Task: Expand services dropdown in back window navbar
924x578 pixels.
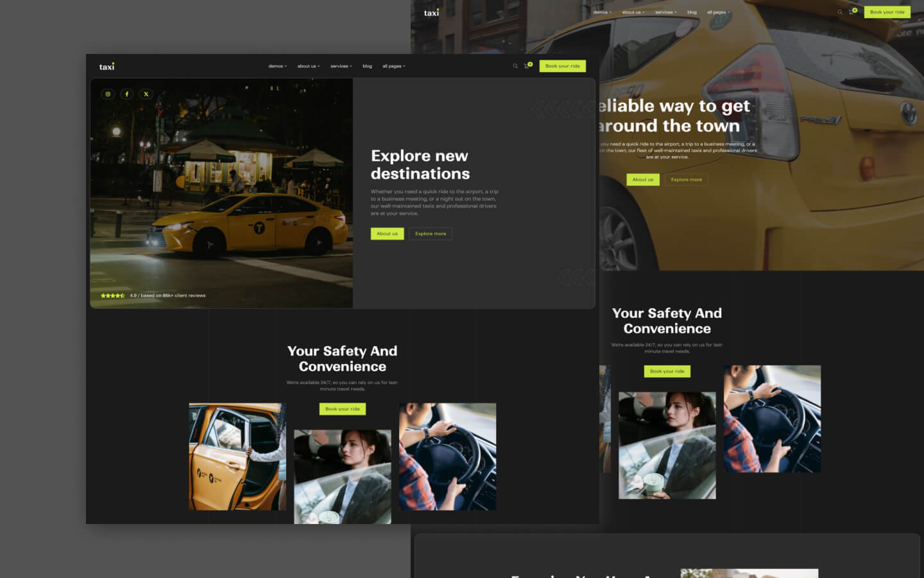Action: coord(666,12)
